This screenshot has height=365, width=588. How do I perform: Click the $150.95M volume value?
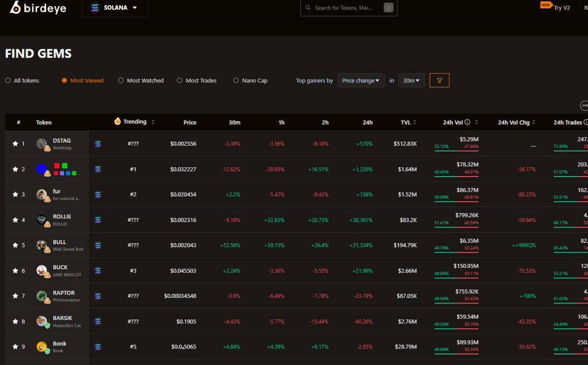(465, 266)
